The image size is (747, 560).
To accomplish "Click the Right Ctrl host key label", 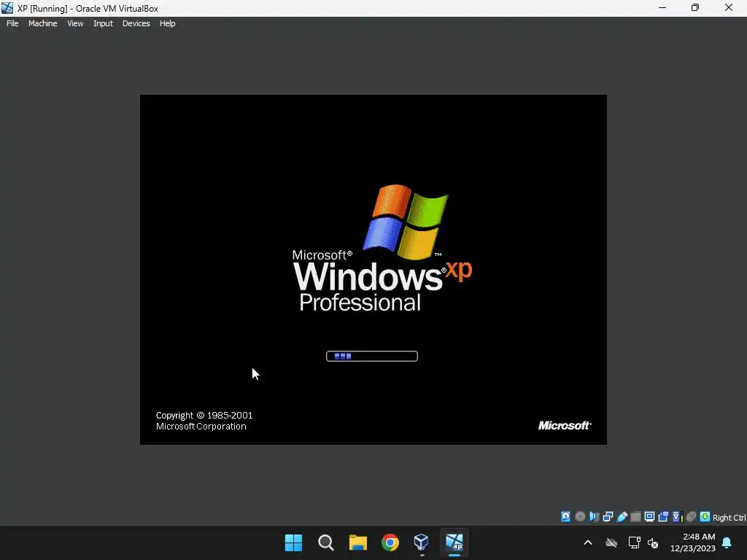I will [x=729, y=518].
